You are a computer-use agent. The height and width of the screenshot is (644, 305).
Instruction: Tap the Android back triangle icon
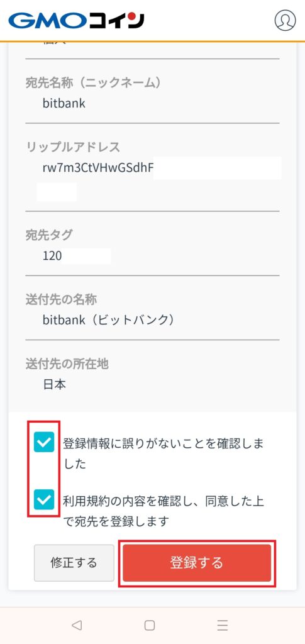(x=76, y=625)
